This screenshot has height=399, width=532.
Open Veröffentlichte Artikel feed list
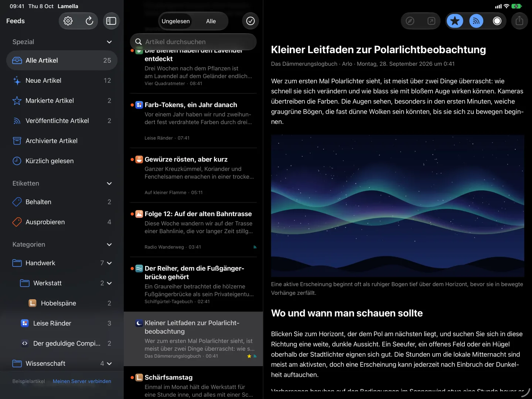coord(62,121)
